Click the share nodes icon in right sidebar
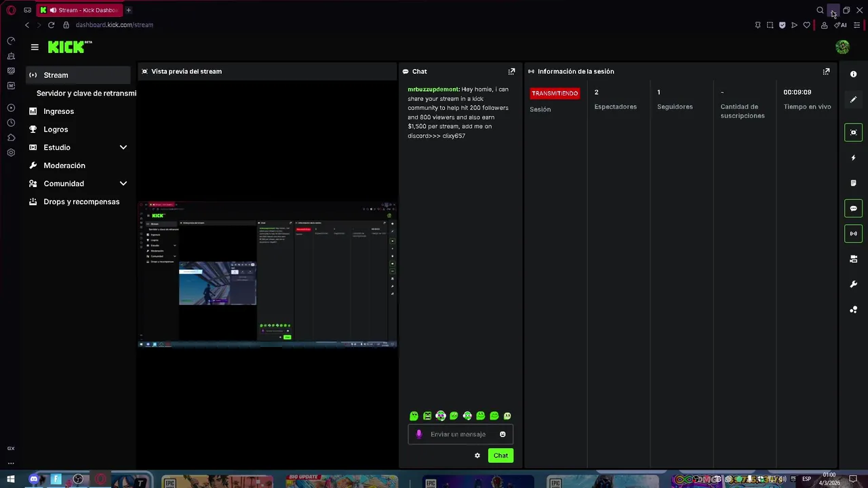 tap(853, 310)
